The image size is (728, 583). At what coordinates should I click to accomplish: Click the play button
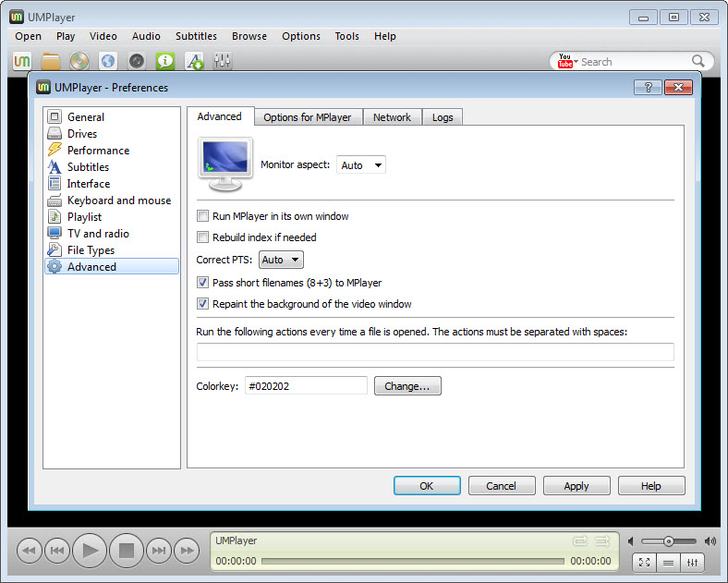point(90,551)
